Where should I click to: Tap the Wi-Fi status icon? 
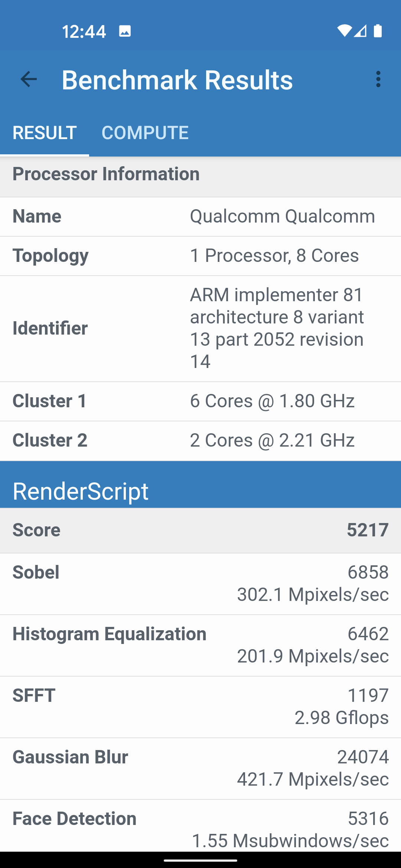coord(344,31)
